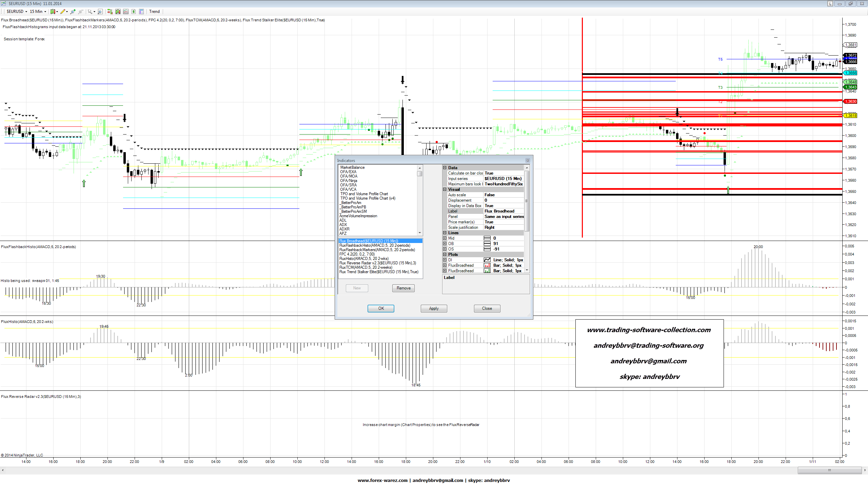Click the red FluxBroadhead bar plot swatch
This screenshot has width=868, height=486.
coord(487,265)
